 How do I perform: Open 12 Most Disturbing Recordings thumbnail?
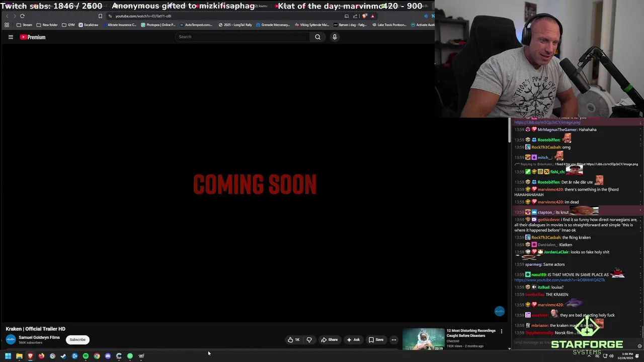424,339
